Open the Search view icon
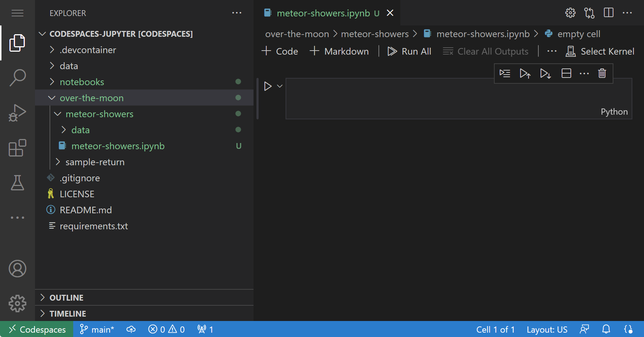The image size is (644, 337). tap(17, 78)
